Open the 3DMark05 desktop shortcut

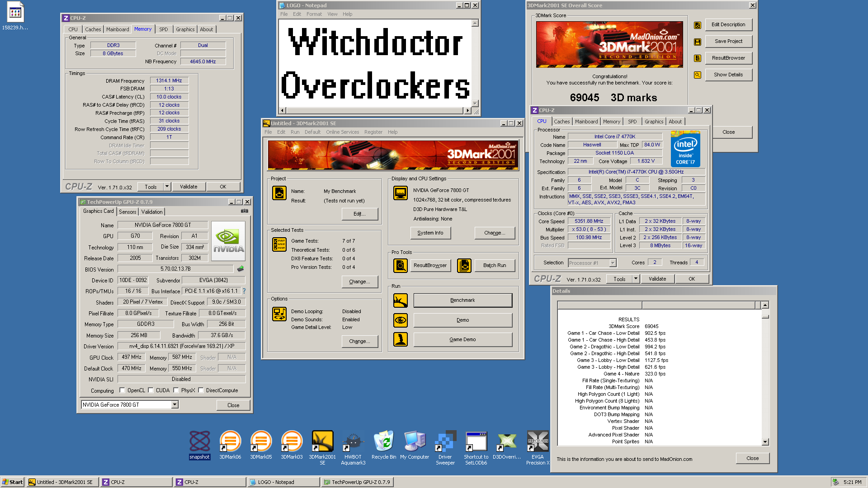[x=261, y=445]
